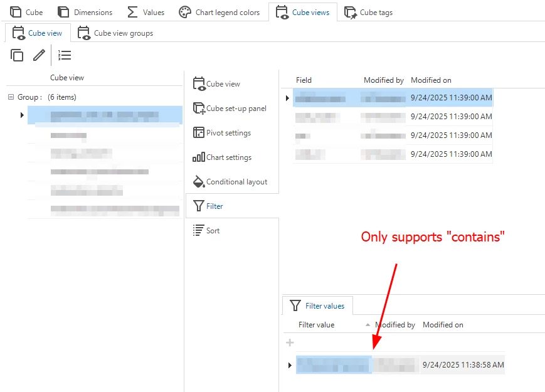
Task: Click the Cube set-up panel icon
Action: coord(199,109)
